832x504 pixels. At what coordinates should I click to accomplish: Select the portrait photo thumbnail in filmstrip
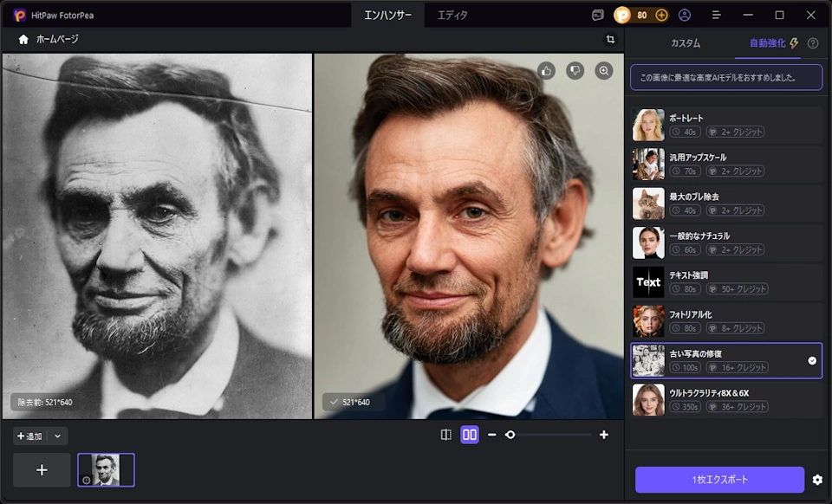point(106,470)
